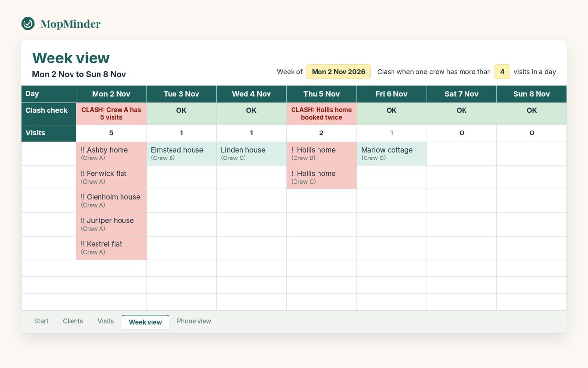This screenshot has width=588, height=368.
Task: Select the Sun 8 Nov column header
Action: 532,94
